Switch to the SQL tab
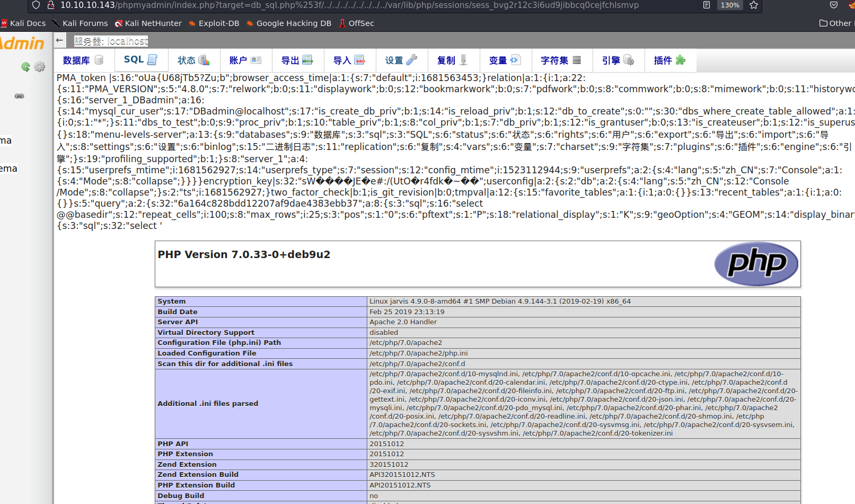Screen dimensions: 855x504 tap(140, 60)
